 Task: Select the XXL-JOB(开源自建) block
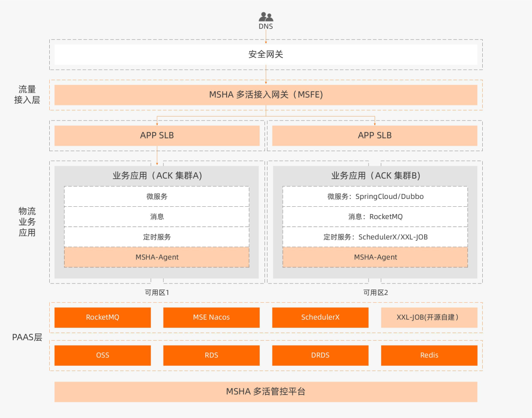(x=429, y=317)
